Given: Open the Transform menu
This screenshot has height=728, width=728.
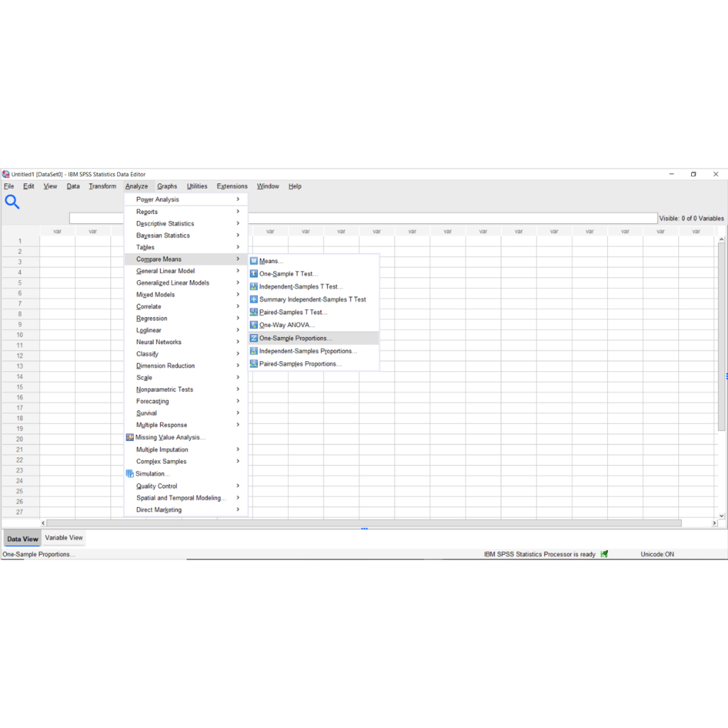Looking at the screenshot, I should pos(102,186).
